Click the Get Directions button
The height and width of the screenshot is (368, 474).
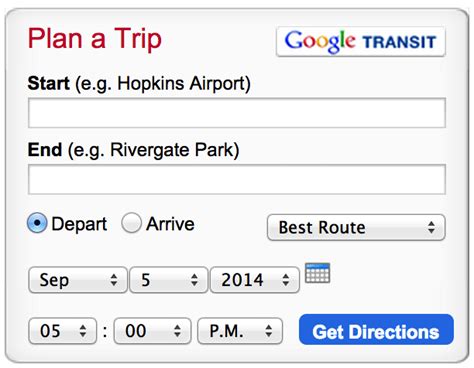pyautogui.click(x=376, y=329)
